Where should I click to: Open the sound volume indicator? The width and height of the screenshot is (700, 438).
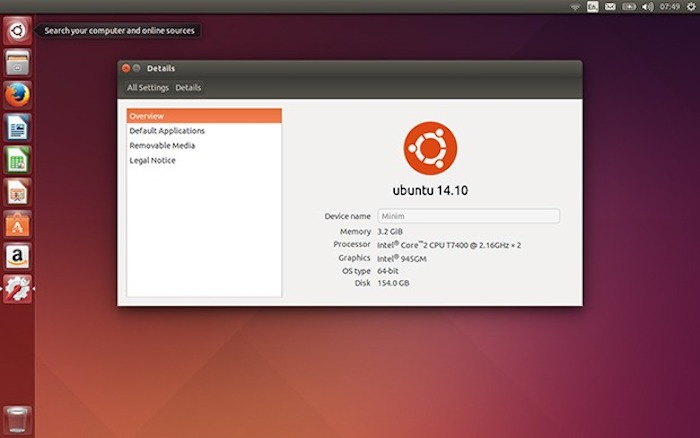[x=648, y=7]
